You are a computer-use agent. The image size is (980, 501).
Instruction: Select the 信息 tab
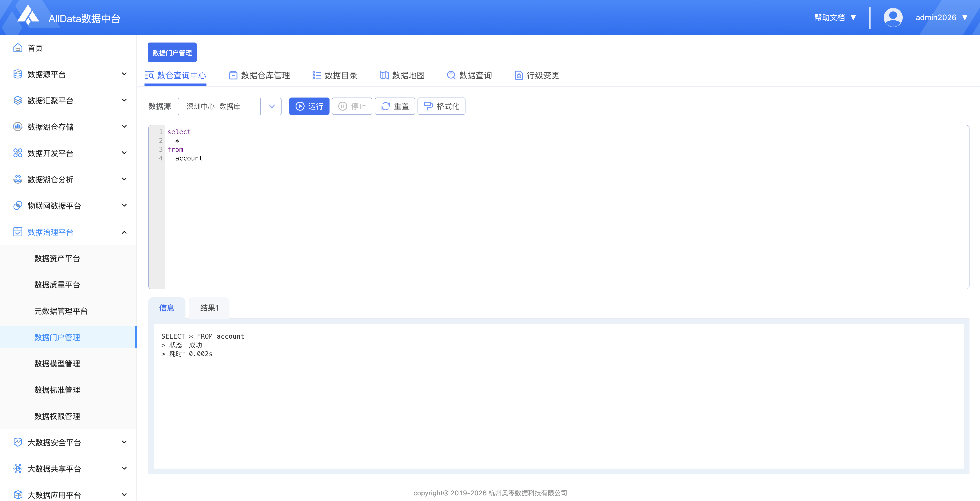(167, 308)
